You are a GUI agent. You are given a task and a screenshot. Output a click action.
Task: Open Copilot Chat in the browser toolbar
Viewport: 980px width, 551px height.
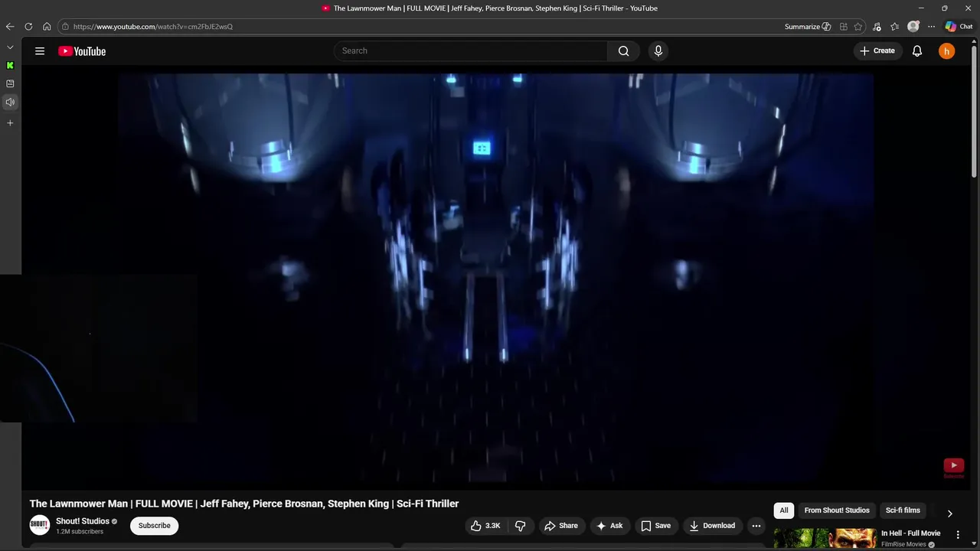pyautogui.click(x=959, y=26)
